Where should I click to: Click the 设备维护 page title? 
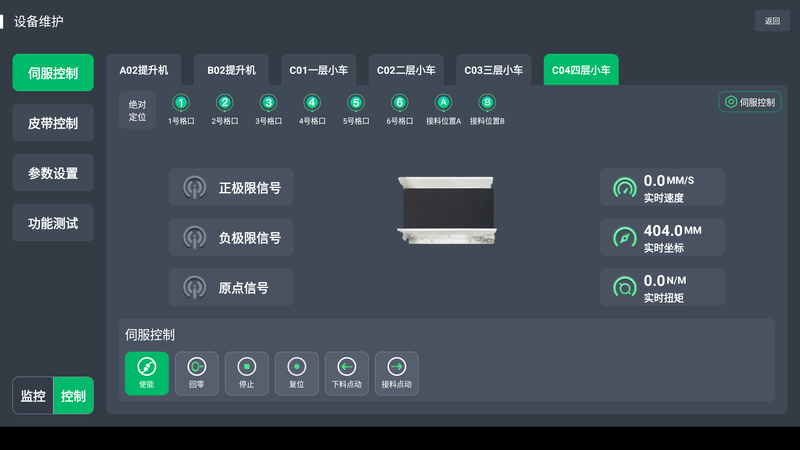click(x=39, y=21)
